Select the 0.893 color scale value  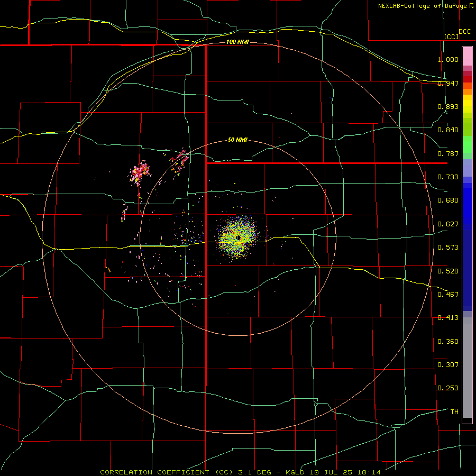[x=448, y=106]
